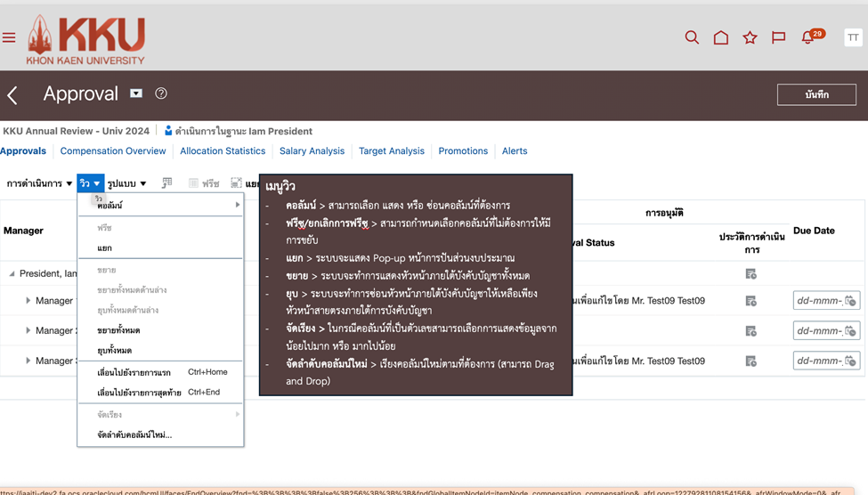Collapse the President, Ian tree node

[x=12, y=274]
